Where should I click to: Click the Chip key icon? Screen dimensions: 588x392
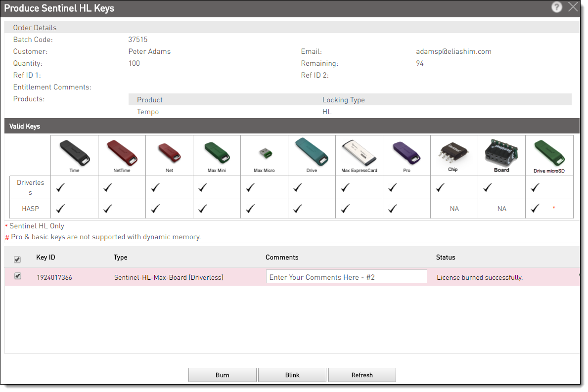[x=454, y=153]
